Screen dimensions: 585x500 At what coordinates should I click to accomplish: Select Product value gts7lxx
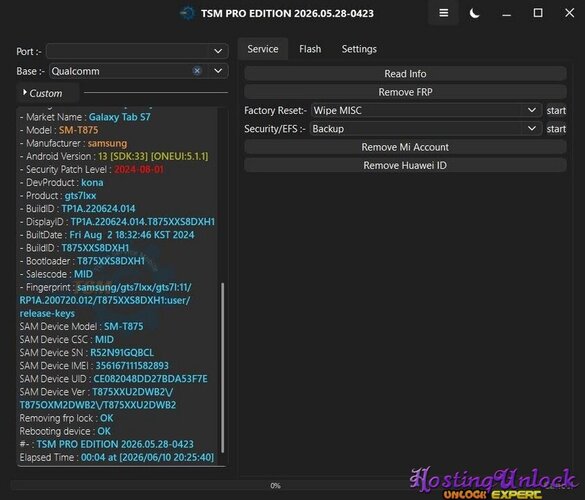coord(80,196)
